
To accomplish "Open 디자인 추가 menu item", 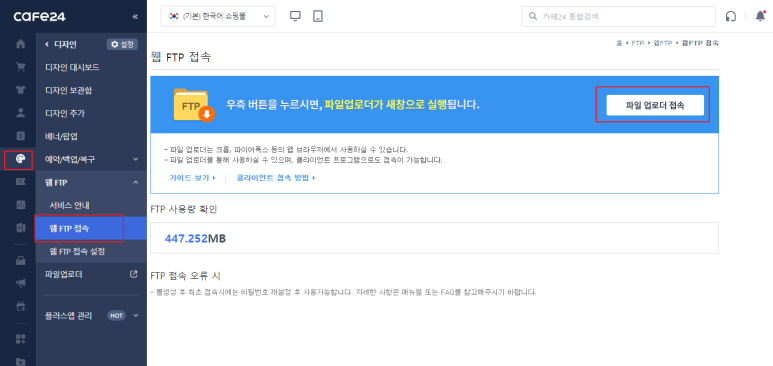I will [65, 113].
